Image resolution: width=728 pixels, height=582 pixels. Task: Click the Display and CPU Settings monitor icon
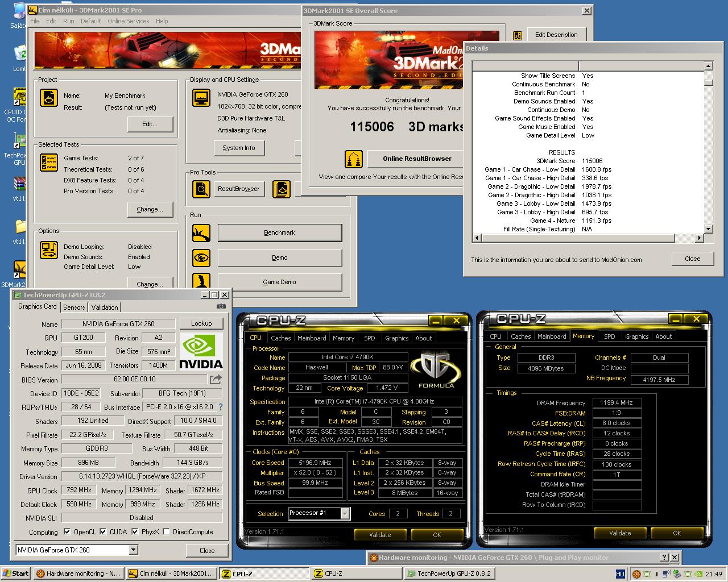[201, 98]
